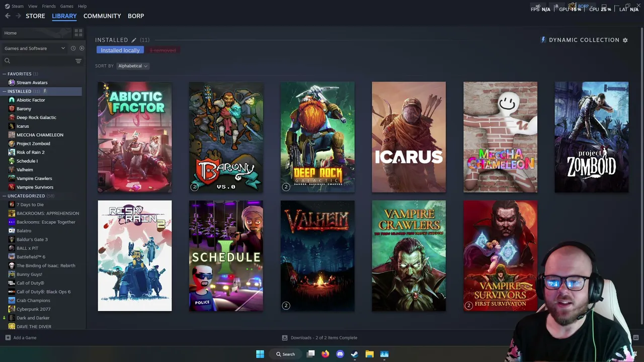
Task: Go forward with the right arrow button
Action: 19,16
